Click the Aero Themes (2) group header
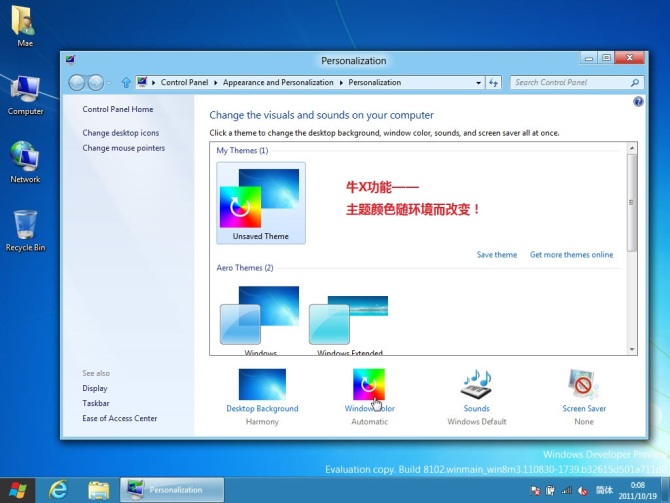The image size is (670, 503). click(x=245, y=268)
